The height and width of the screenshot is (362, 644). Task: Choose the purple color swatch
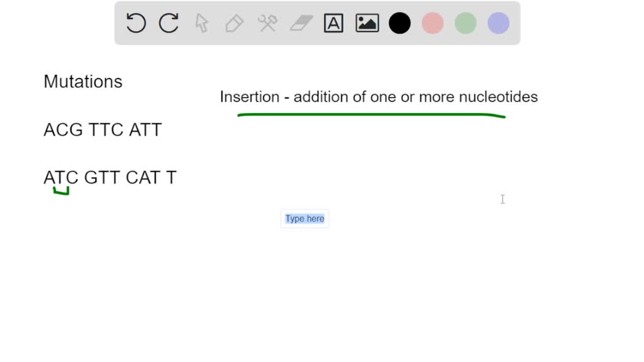(499, 23)
